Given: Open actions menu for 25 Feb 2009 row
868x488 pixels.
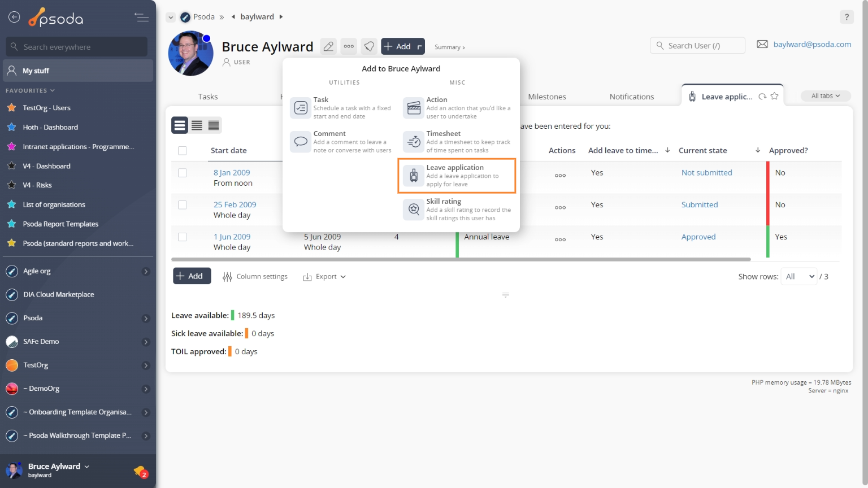Looking at the screenshot, I should point(560,207).
